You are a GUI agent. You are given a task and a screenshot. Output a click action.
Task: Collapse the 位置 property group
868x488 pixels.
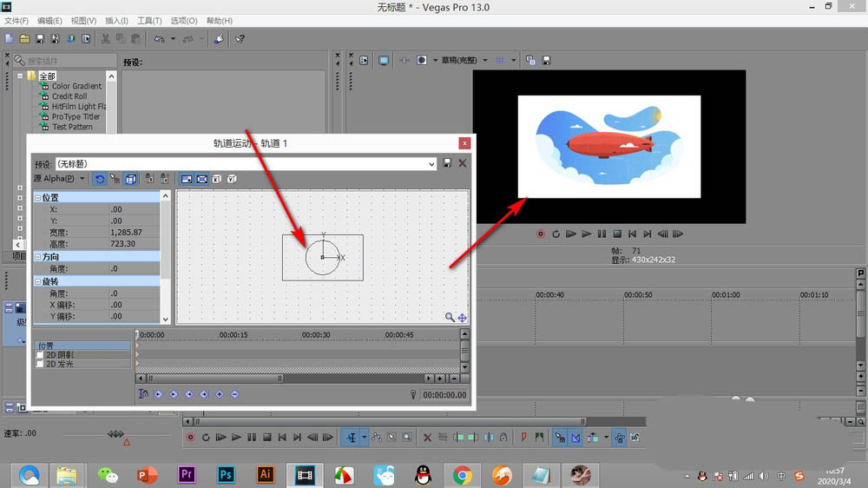click(37, 198)
